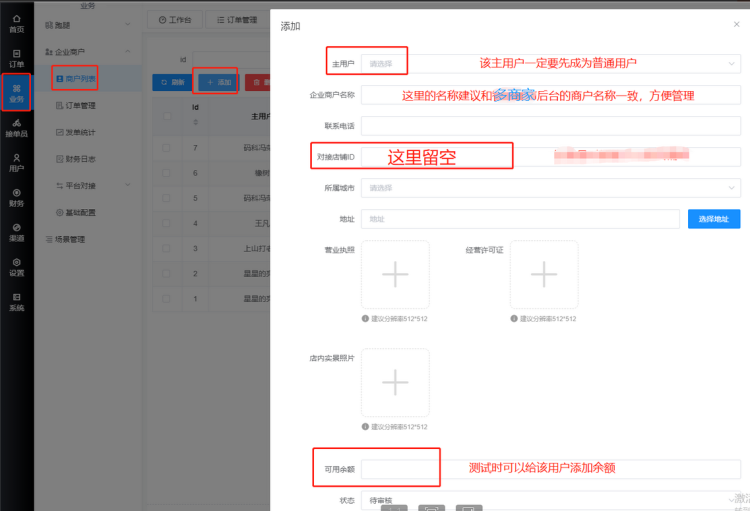Expand the 平台对接 submenu
This screenshot has height=511, width=750.
click(x=93, y=186)
